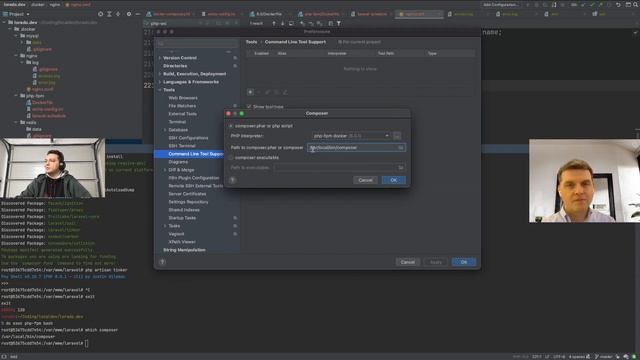Image resolution: width=640 pixels, height=360 pixels.
Task: Open Settings Repository page
Action: pyautogui.click(x=188, y=202)
